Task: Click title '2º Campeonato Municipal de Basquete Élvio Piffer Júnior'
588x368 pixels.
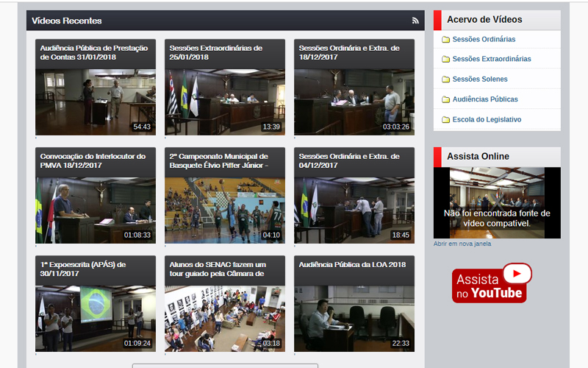Action: click(x=218, y=160)
